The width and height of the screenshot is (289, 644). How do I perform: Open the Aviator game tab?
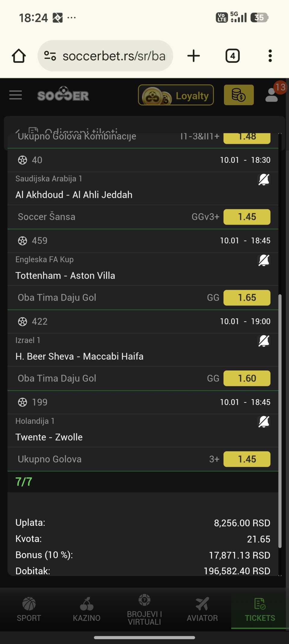point(202,610)
